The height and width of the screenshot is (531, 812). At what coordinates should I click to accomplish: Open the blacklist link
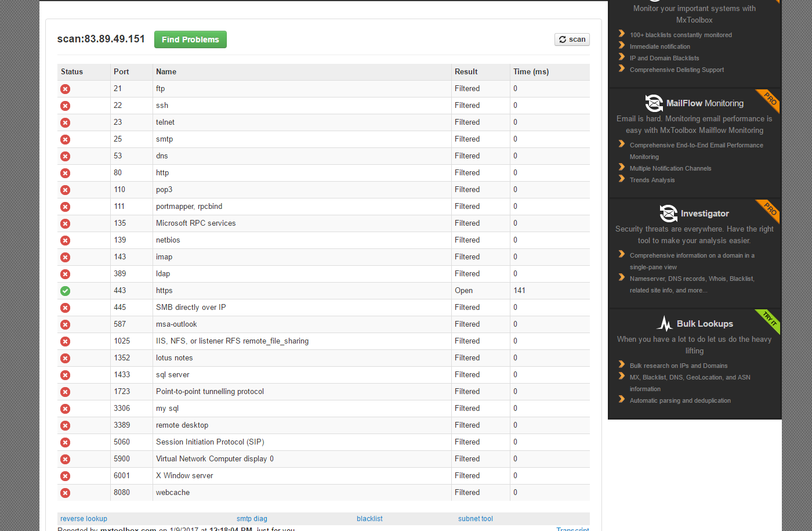(x=369, y=519)
